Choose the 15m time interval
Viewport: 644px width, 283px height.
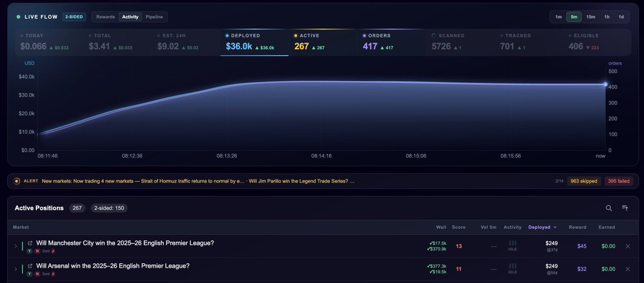tap(590, 17)
